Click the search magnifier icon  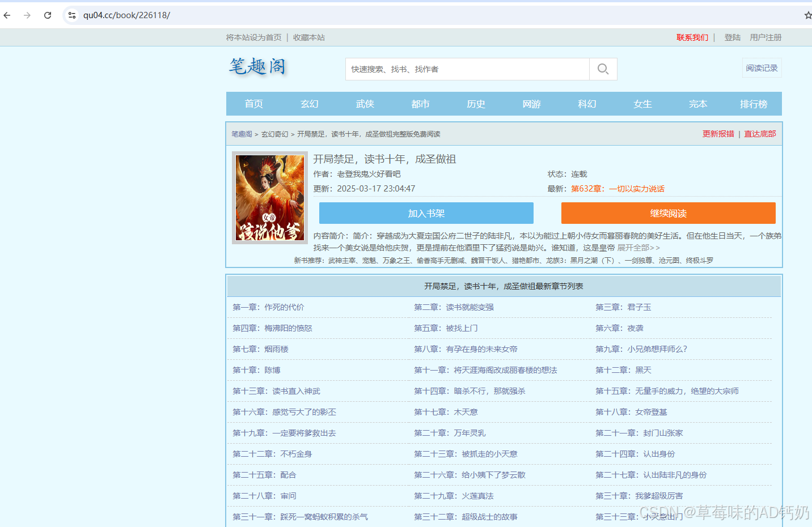click(602, 69)
